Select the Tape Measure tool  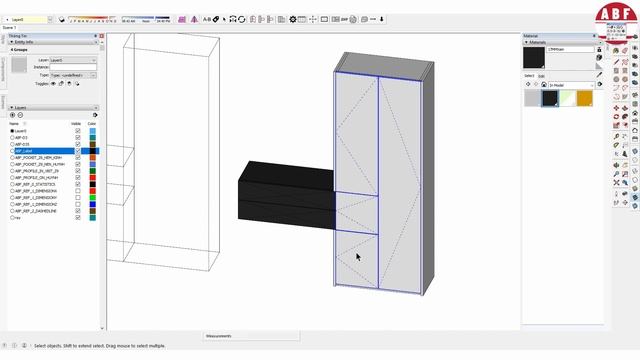(x=616, y=136)
